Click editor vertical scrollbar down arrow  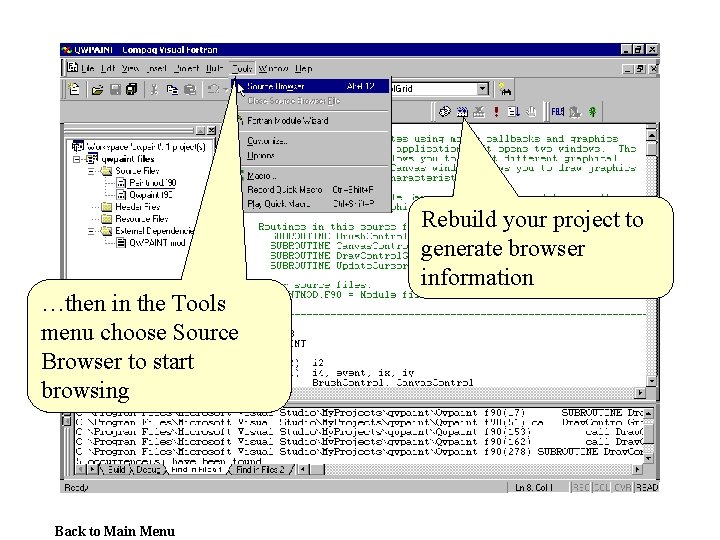(651, 381)
